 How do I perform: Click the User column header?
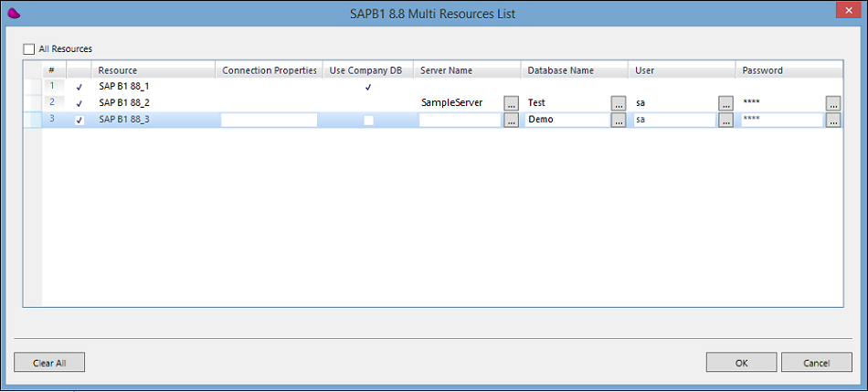tap(682, 70)
